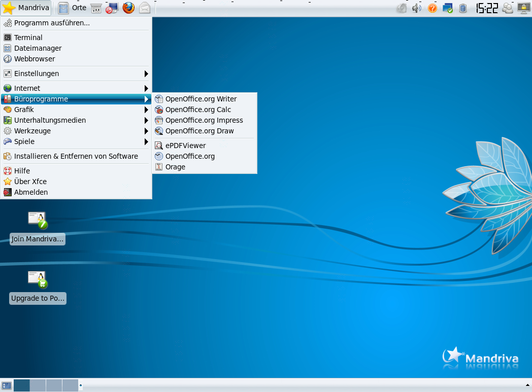Open the Orte places menu
The image size is (532, 392).
tap(73, 8)
